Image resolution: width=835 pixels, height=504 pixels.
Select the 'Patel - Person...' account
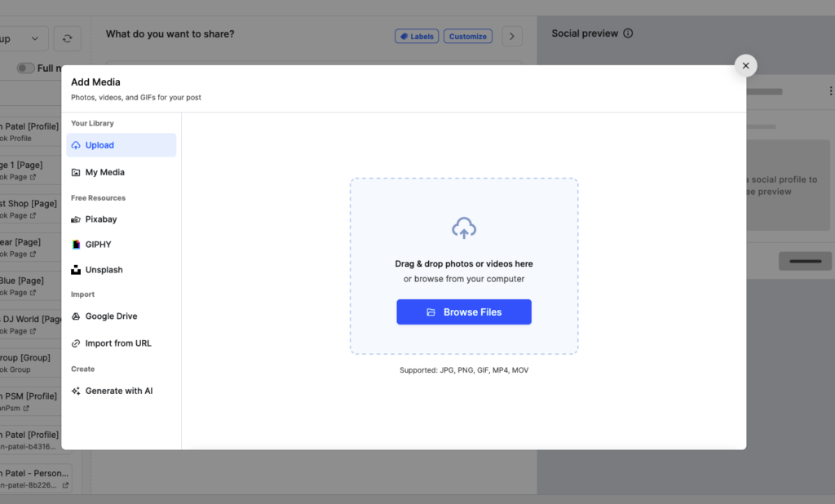tap(34, 478)
